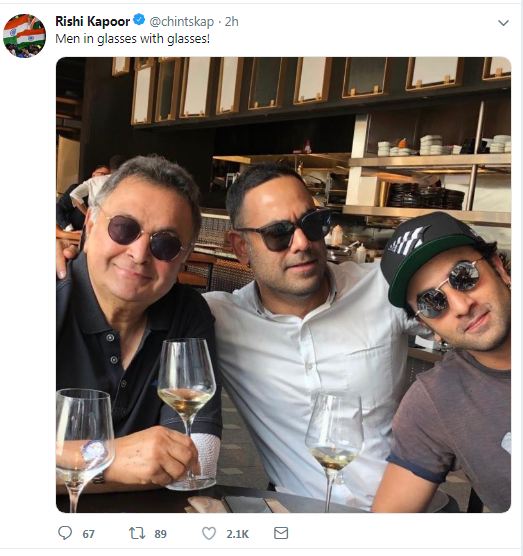
Task: Open Rishi Kapoor's profile avatar
Action: pos(24,36)
